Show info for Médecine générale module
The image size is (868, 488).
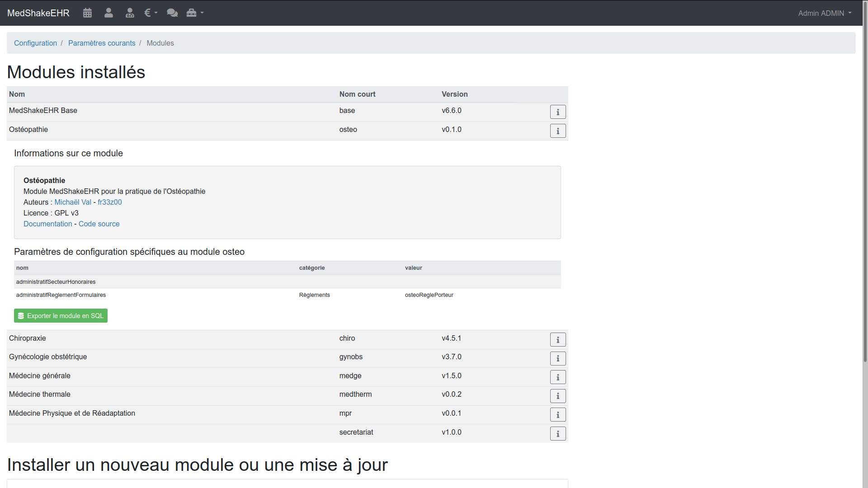[558, 377]
